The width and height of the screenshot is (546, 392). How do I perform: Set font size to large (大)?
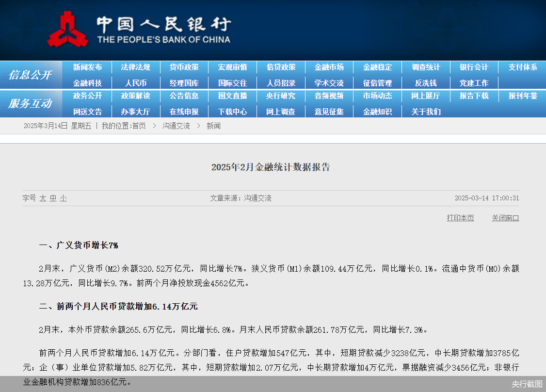click(x=43, y=198)
